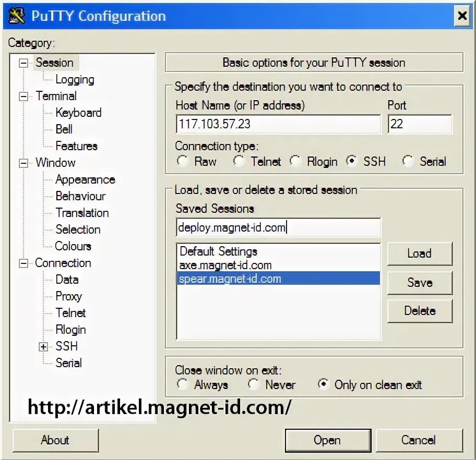Viewport: 476px width, 460px height.
Task: Open Rlogin settings in category tree
Action: (71, 330)
